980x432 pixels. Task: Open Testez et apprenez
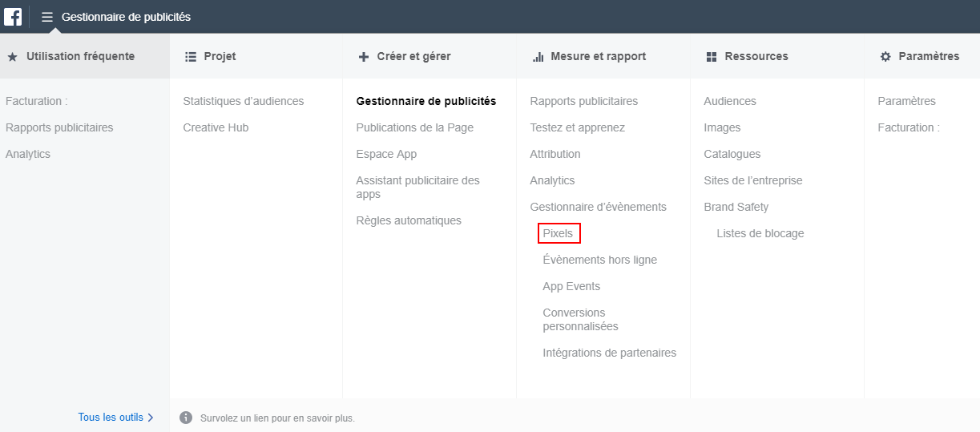click(578, 127)
